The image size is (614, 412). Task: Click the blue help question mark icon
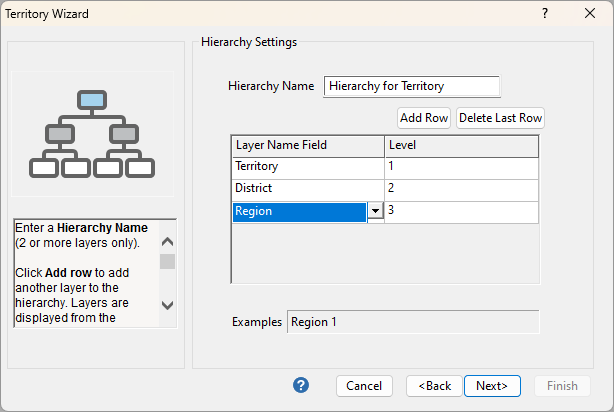pyautogui.click(x=301, y=385)
